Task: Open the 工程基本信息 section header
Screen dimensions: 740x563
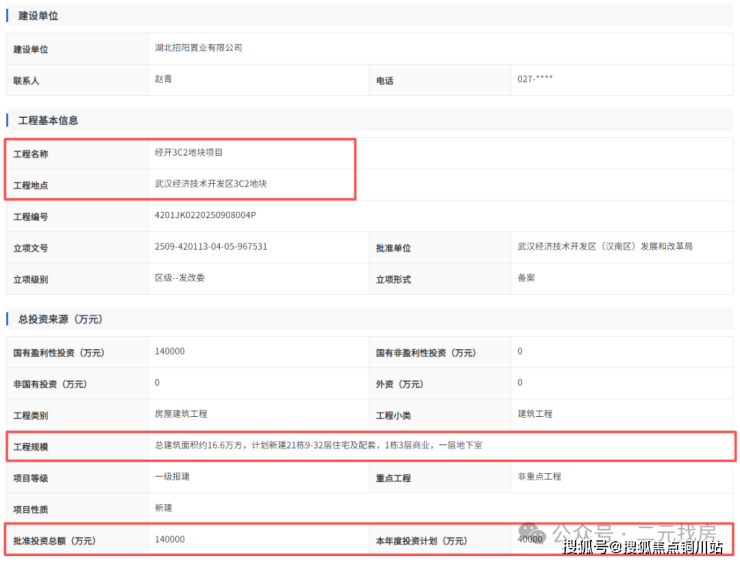Action: (x=48, y=120)
